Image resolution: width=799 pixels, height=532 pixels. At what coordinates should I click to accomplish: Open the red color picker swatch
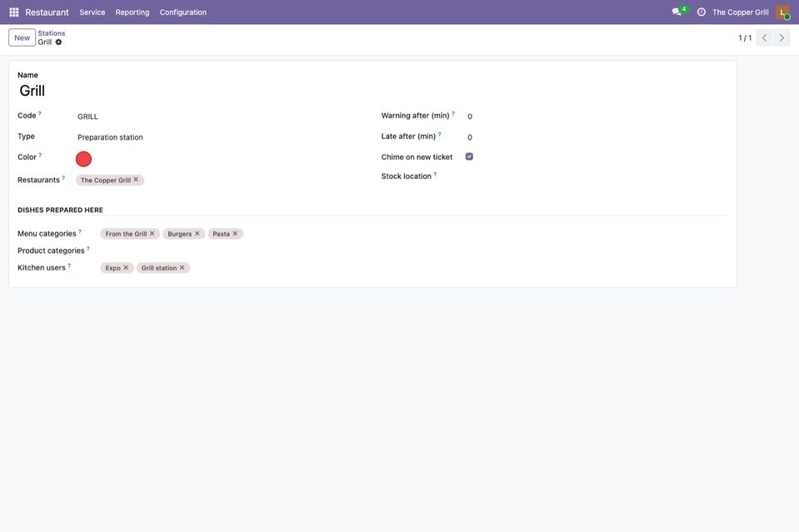[83, 159]
